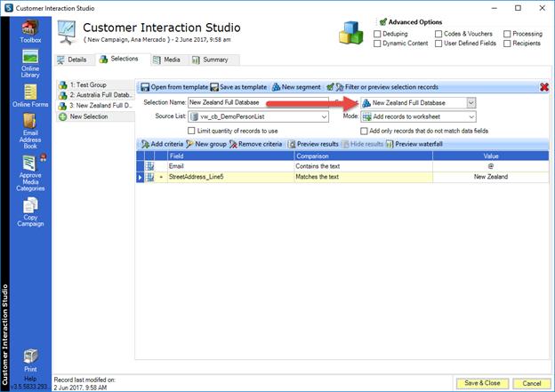The height and width of the screenshot is (392, 555).
Task: Click the Add criteria toolbar item
Action: coord(162,144)
